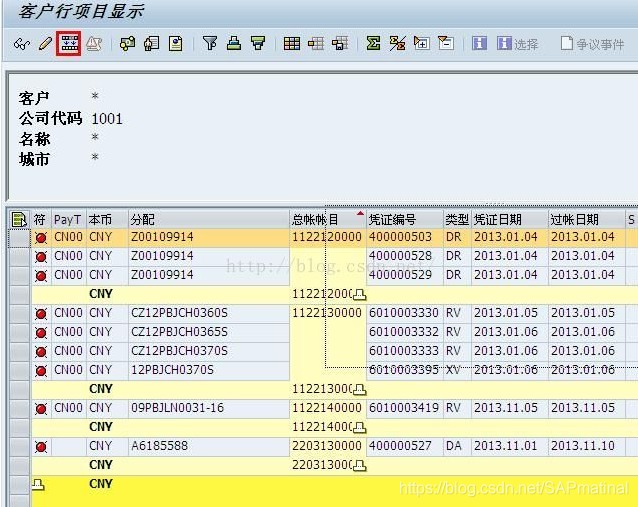
Task: Click the Subtotals icon
Action: pos(397,43)
